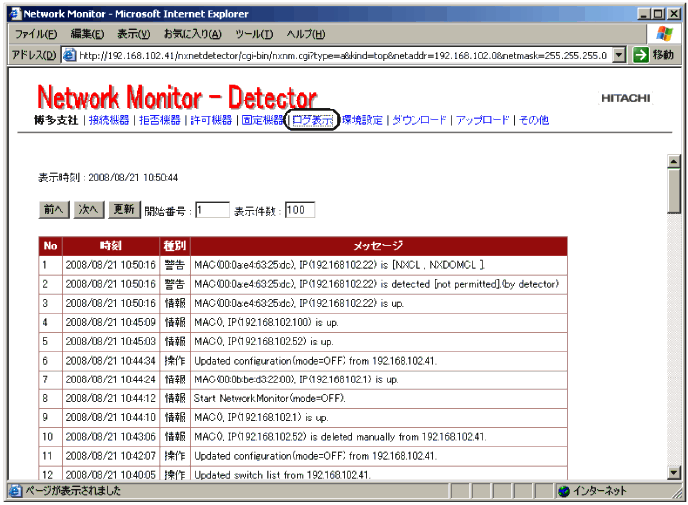
Task: Click row 6 'Updated configuration(mode=OFF)' message
Action: point(315,361)
